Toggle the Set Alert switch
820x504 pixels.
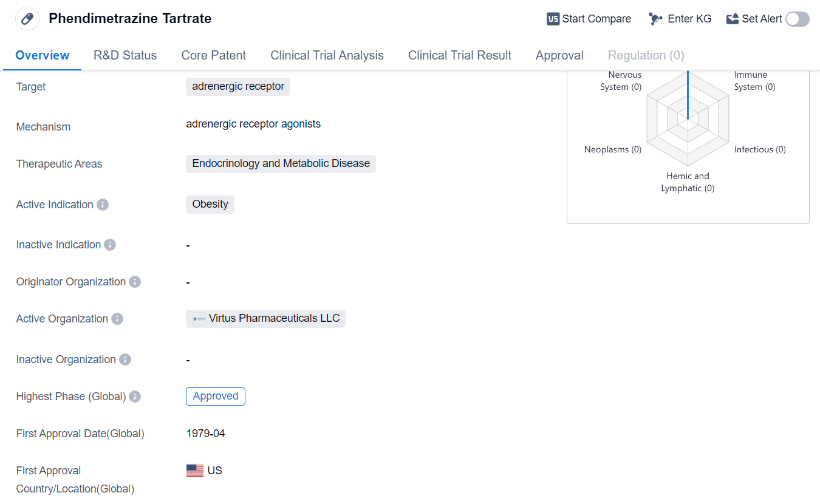point(797,19)
